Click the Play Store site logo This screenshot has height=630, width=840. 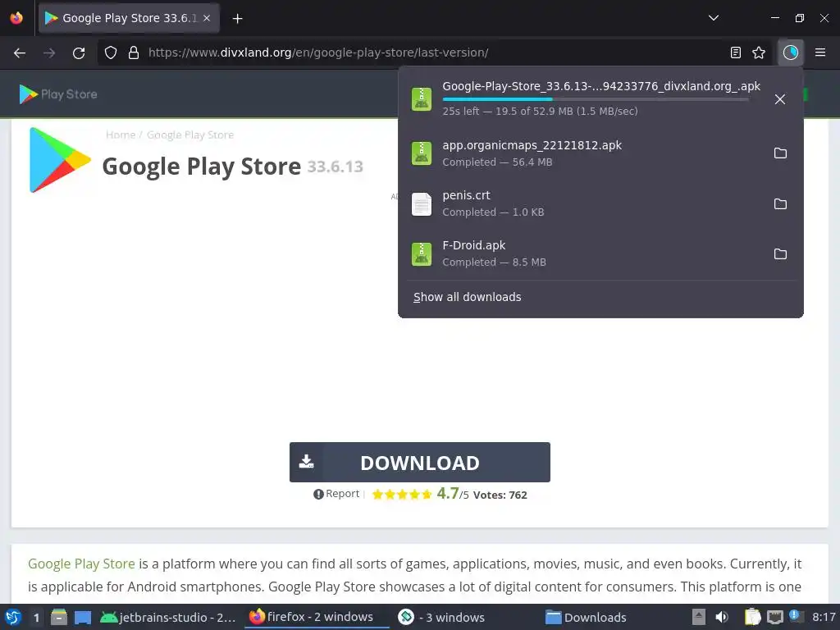pyautogui.click(x=58, y=94)
